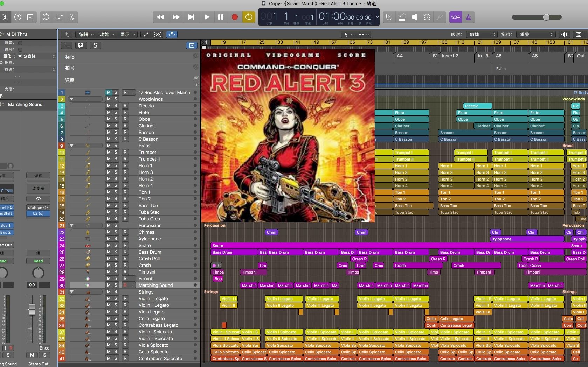Open LCD display mode dropdown arrow
588x367 pixels.
click(377, 17)
